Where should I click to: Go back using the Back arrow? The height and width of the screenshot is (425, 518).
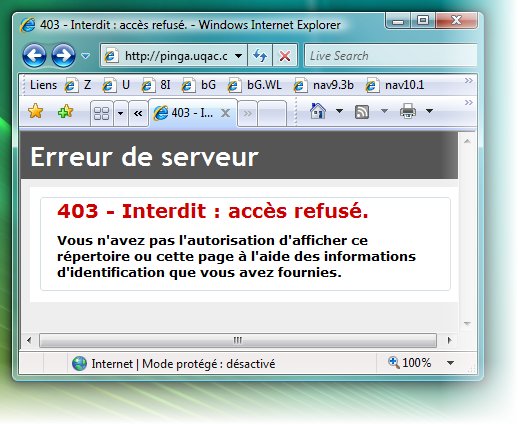(x=34, y=55)
